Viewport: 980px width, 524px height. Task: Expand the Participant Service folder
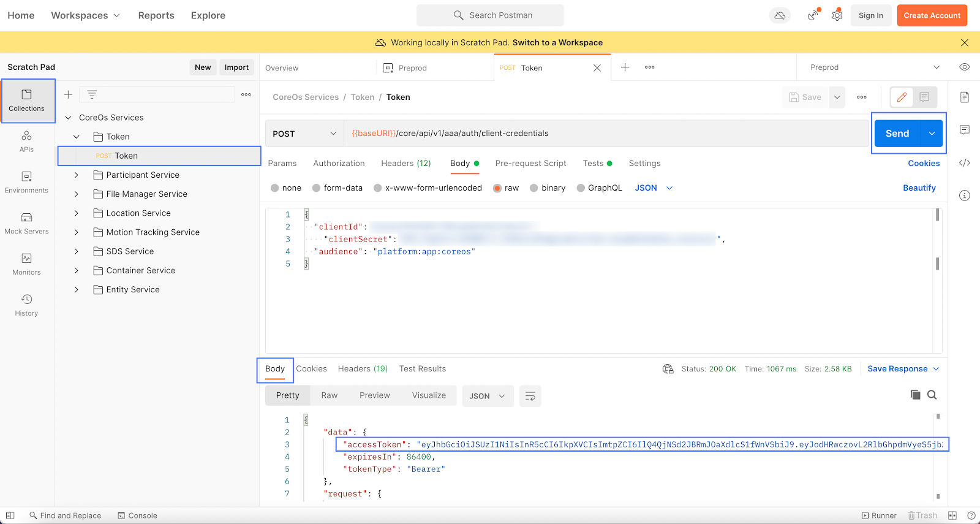pos(76,175)
